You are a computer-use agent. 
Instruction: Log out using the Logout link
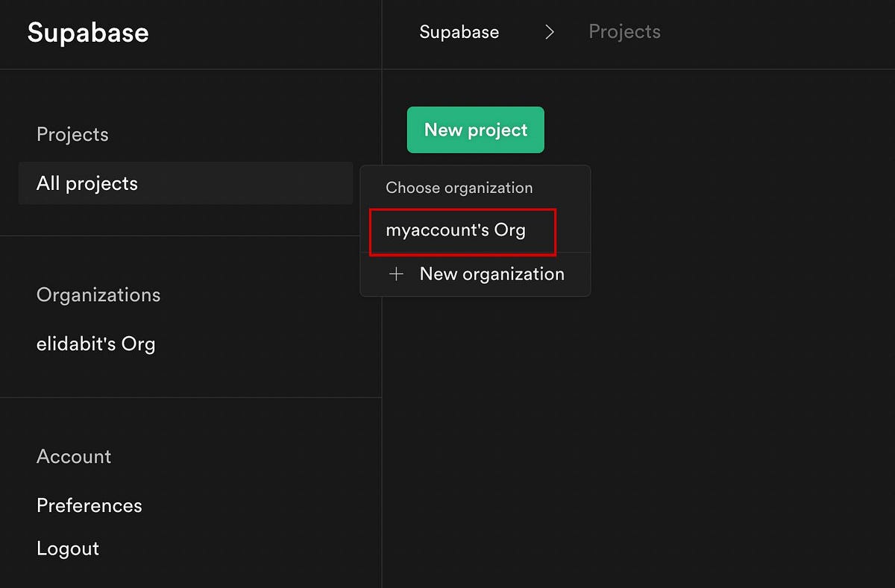coord(68,549)
